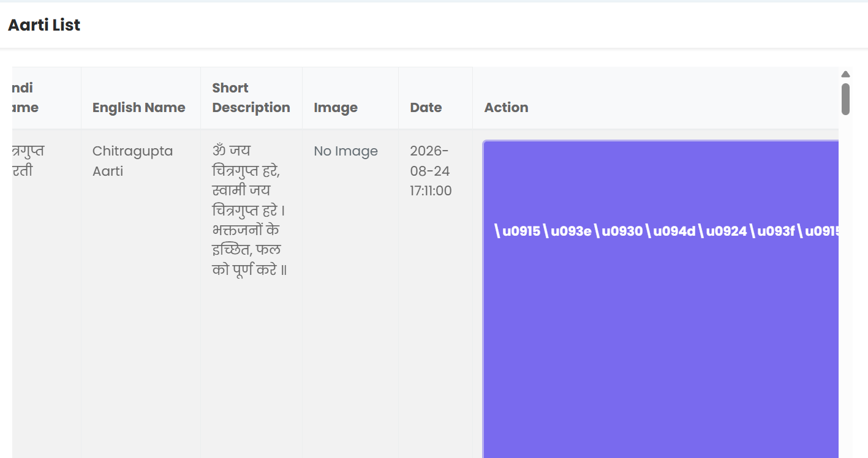This screenshot has width=868, height=458.
Task: Click the purple button with \u0915 text
Action: coord(661,299)
